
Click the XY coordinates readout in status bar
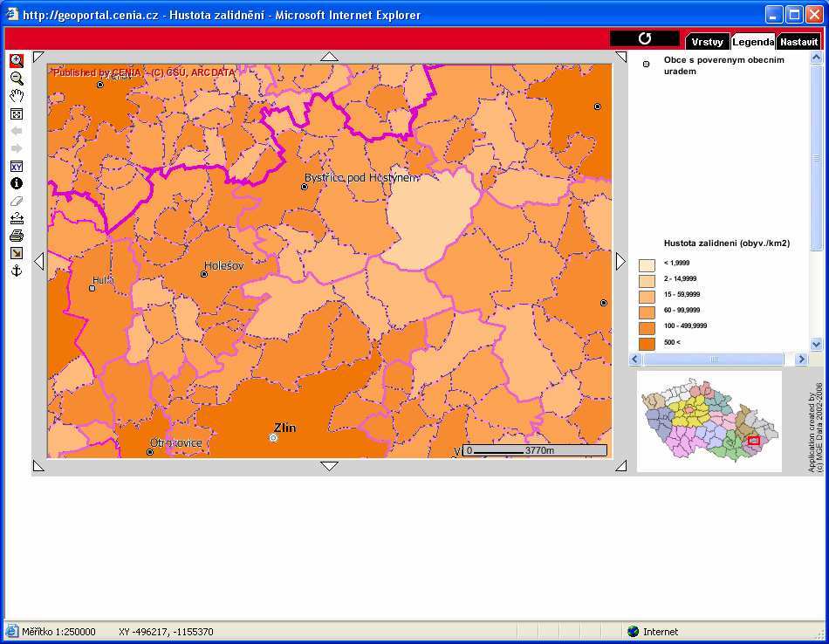(166, 632)
